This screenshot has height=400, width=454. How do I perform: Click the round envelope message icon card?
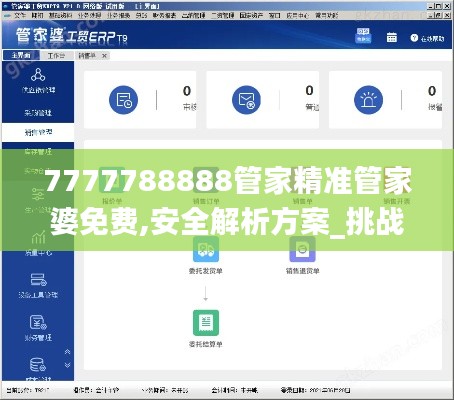coord(246,100)
